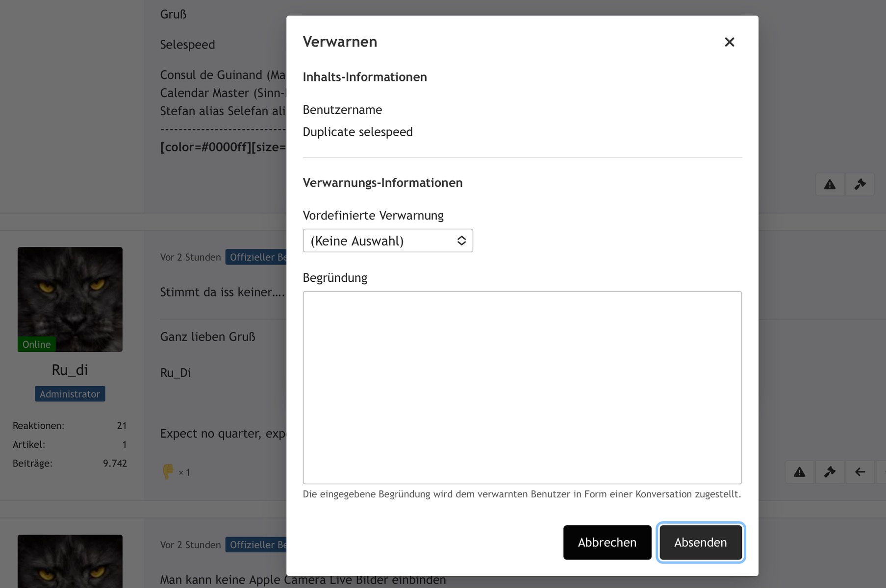Viewport: 886px width, 588px height.
Task: Click warning triangle icon on Ru_di's post
Action: (799, 472)
